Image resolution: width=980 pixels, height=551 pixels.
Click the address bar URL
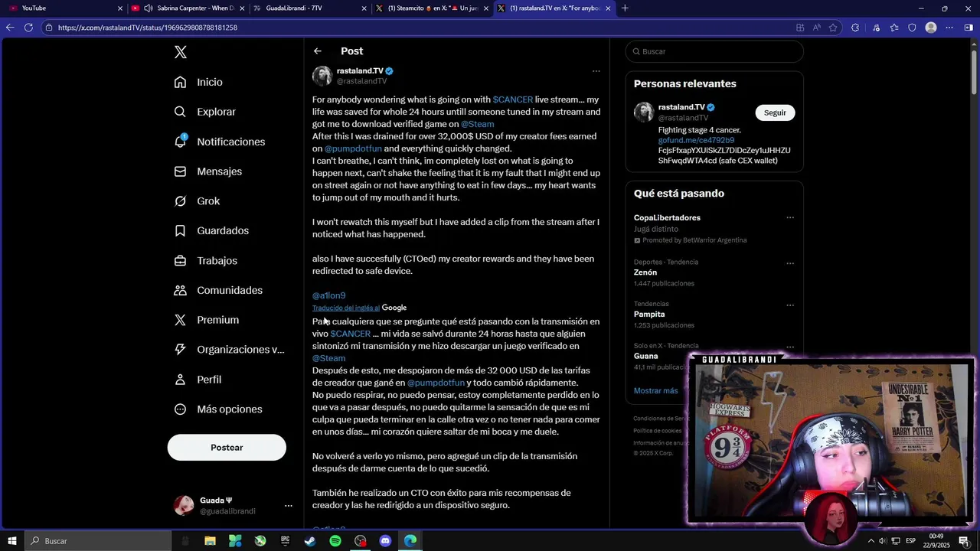[x=147, y=28]
